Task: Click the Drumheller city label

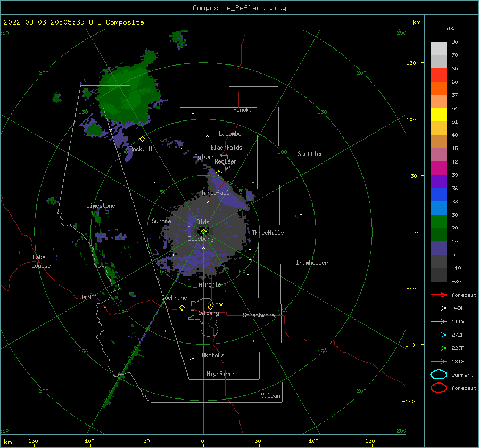Action: click(312, 263)
